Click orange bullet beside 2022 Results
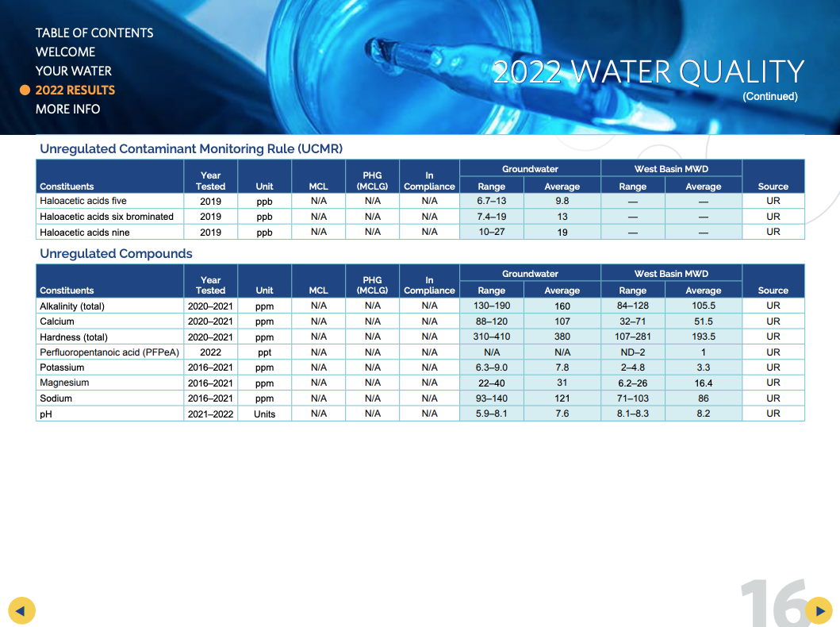 pos(25,90)
